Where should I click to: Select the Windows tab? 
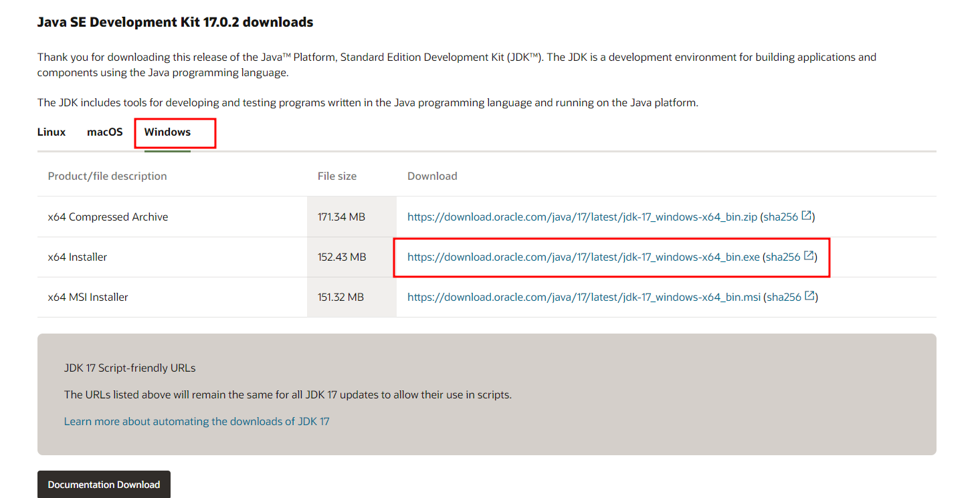pyautogui.click(x=167, y=132)
